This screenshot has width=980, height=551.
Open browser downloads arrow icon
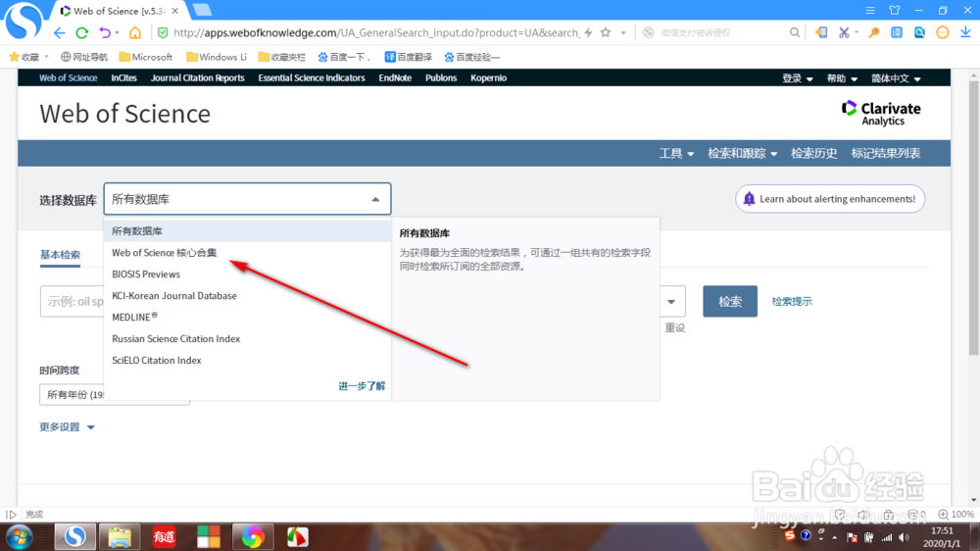tap(965, 32)
